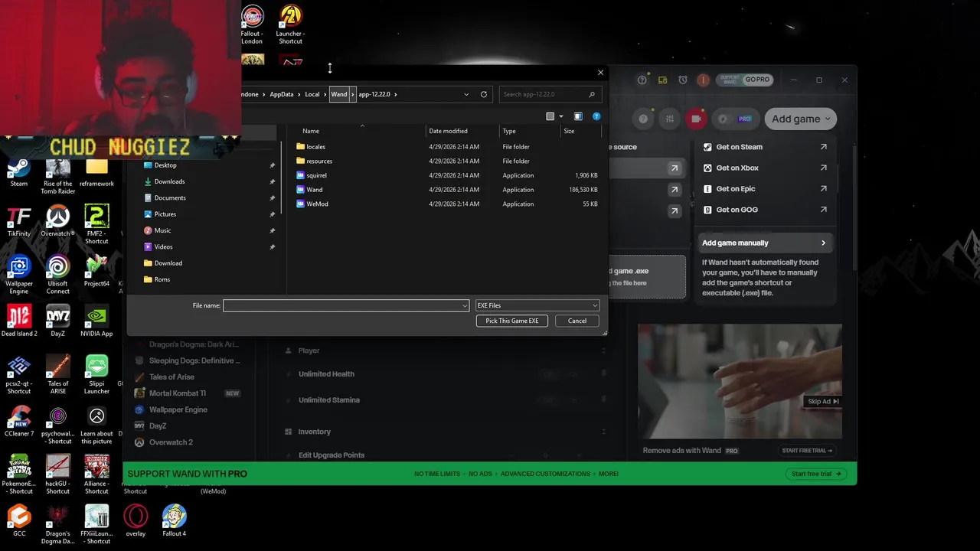Click the red profile avatar in Wand
This screenshot has height=551, width=980.
[704, 80]
